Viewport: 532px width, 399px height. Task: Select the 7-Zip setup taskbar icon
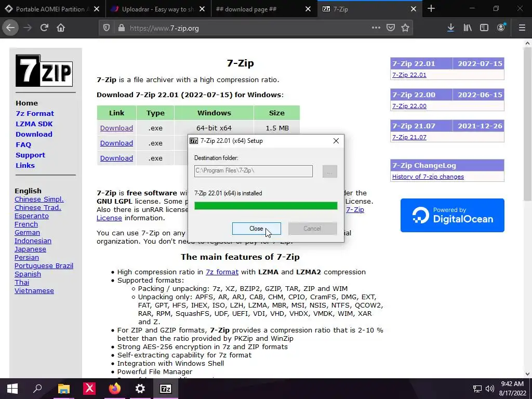pyautogui.click(x=166, y=389)
